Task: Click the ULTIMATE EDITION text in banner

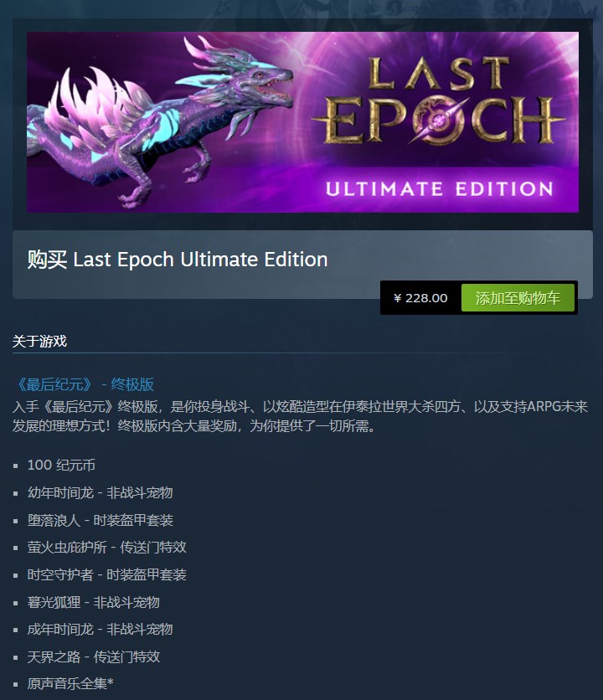Action: pos(440,189)
